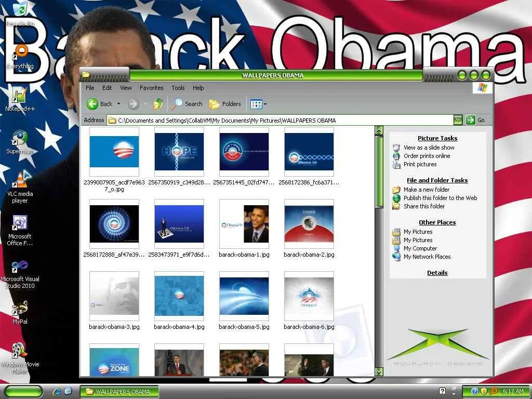Click the yellow security shield tray icon
The width and height of the screenshot is (532, 399).
click(484, 391)
